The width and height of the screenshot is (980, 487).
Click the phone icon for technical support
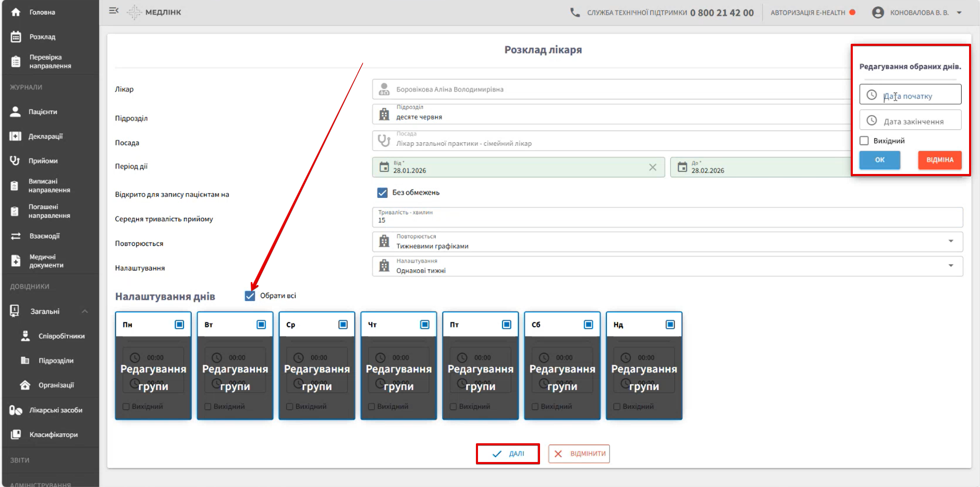[574, 13]
